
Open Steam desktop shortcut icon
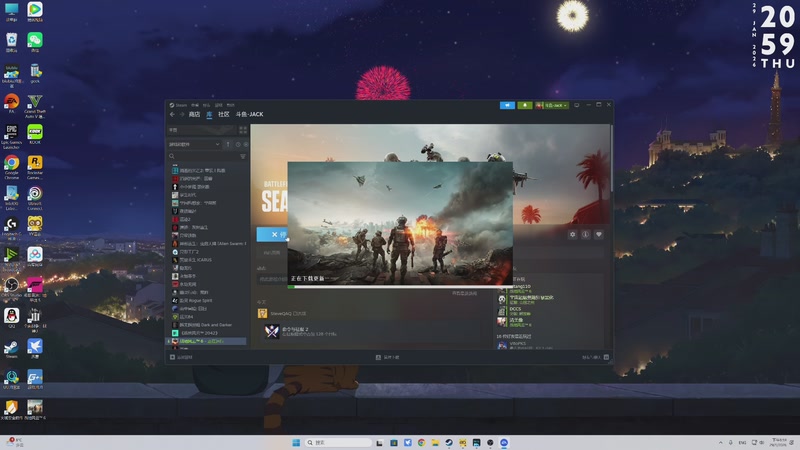11,348
